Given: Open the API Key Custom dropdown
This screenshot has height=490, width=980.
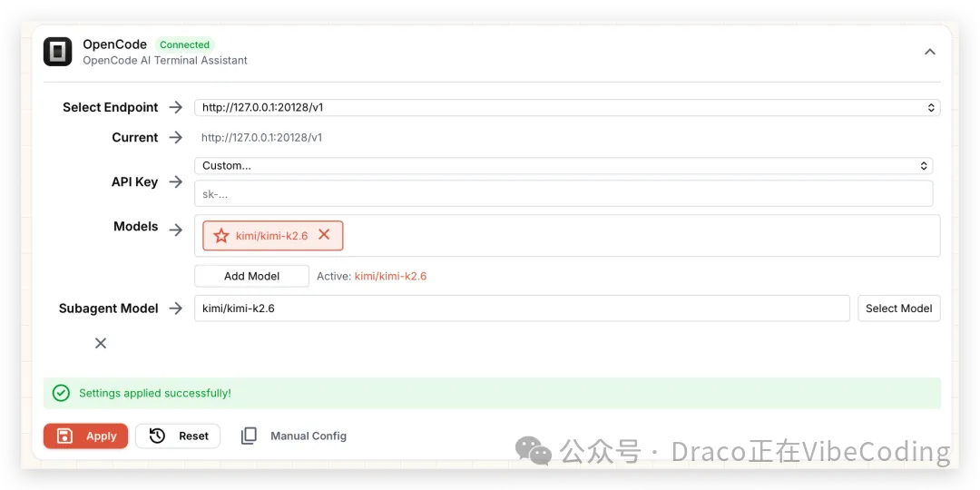Looking at the screenshot, I should point(563,166).
